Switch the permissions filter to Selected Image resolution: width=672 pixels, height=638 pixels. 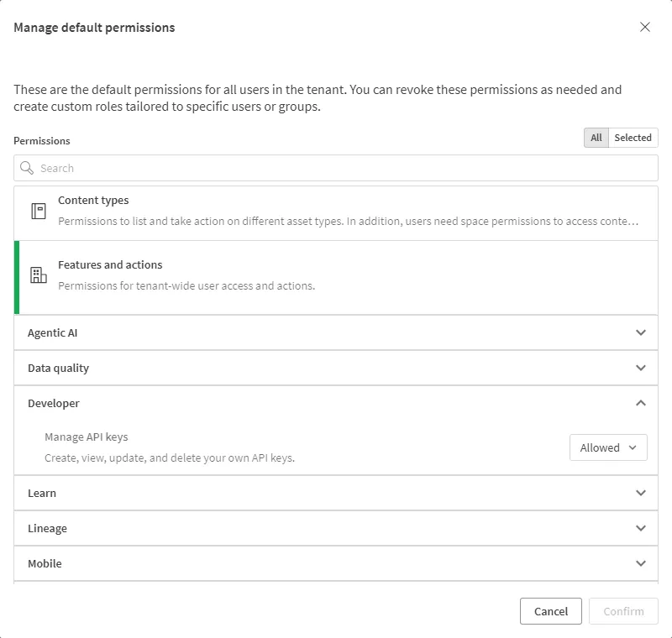633,138
